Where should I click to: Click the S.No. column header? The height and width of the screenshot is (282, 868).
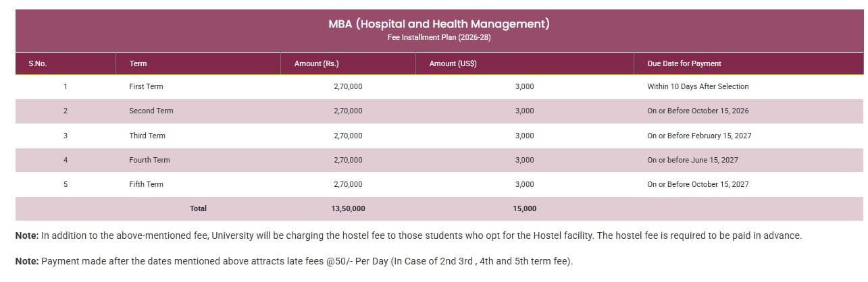[x=37, y=63]
